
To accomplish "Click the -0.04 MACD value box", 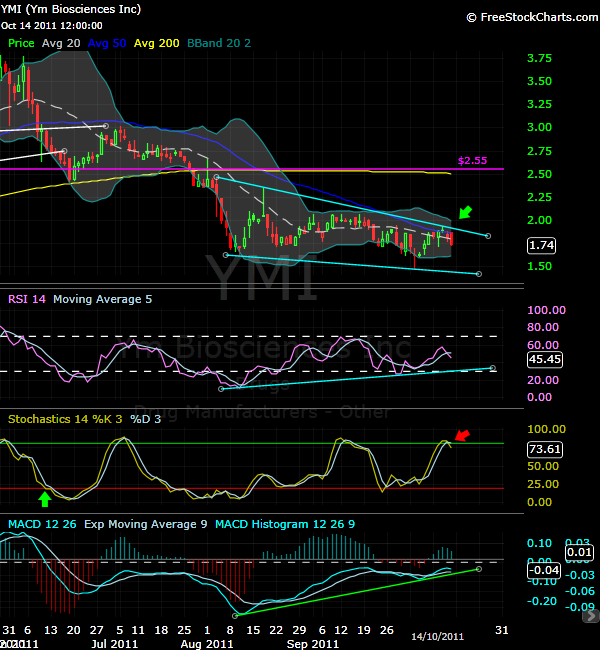I will (x=544, y=570).
